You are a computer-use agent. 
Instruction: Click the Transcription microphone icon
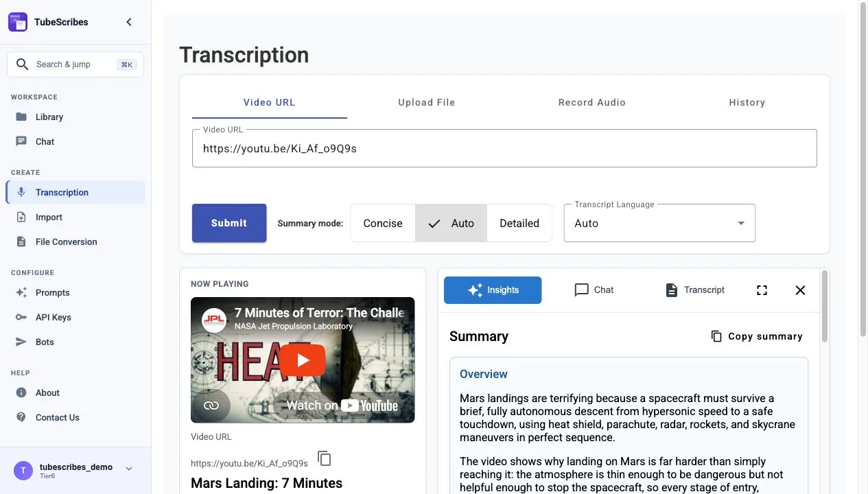click(x=21, y=192)
